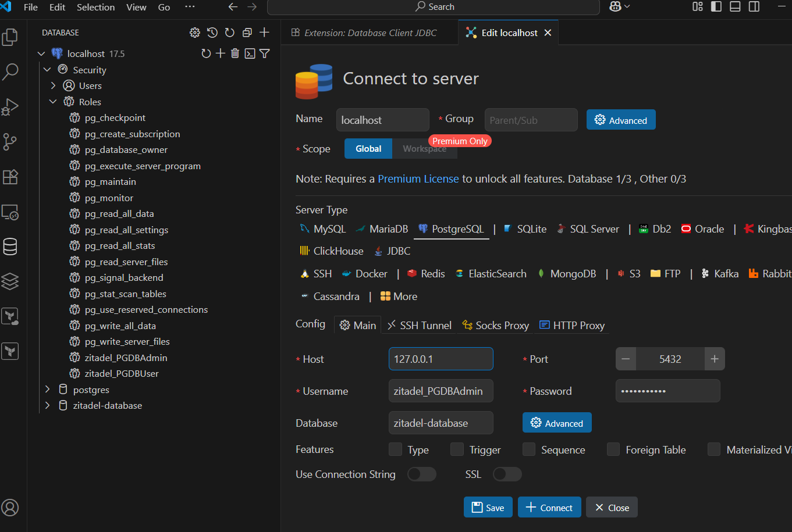Enable the Type feature checkbox
Screen dimensions: 792x532
396,449
